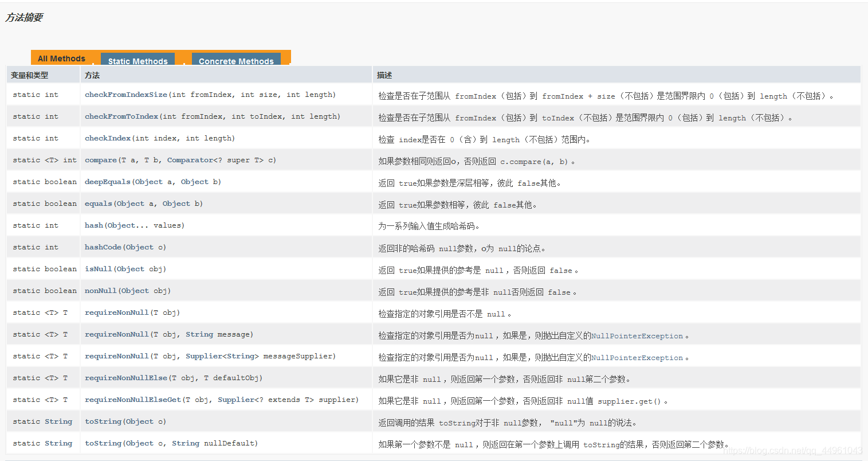Click the description of checkFromToIndex

point(586,118)
